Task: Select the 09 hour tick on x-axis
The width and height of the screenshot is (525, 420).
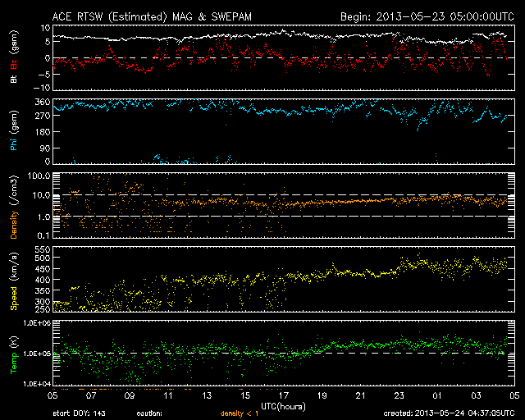Action: tap(129, 395)
